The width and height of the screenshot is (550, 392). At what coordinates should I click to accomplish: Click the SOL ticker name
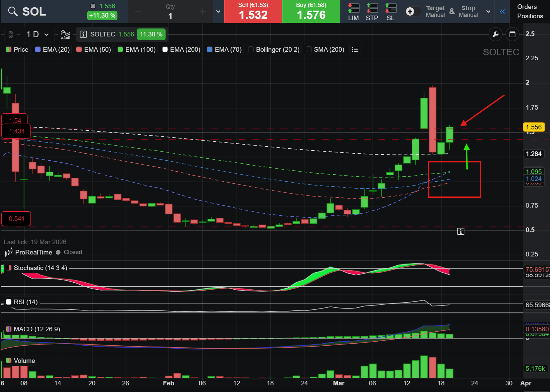(x=34, y=12)
